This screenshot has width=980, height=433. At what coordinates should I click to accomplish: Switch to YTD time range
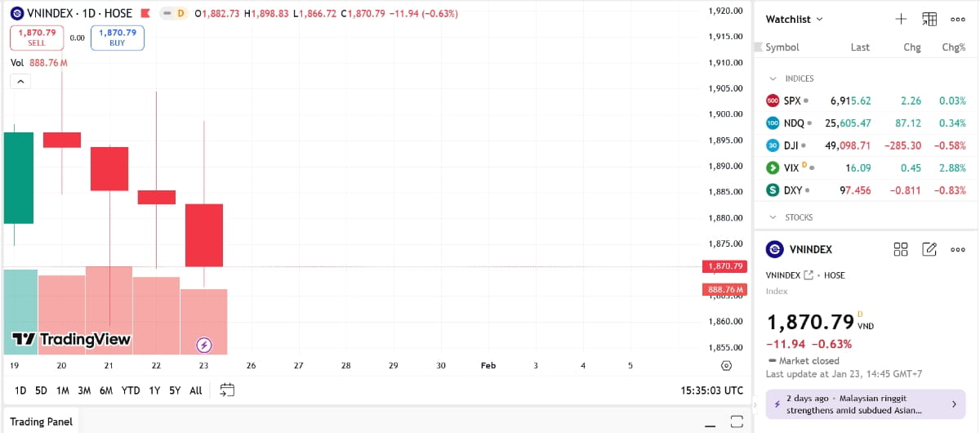point(130,391)
